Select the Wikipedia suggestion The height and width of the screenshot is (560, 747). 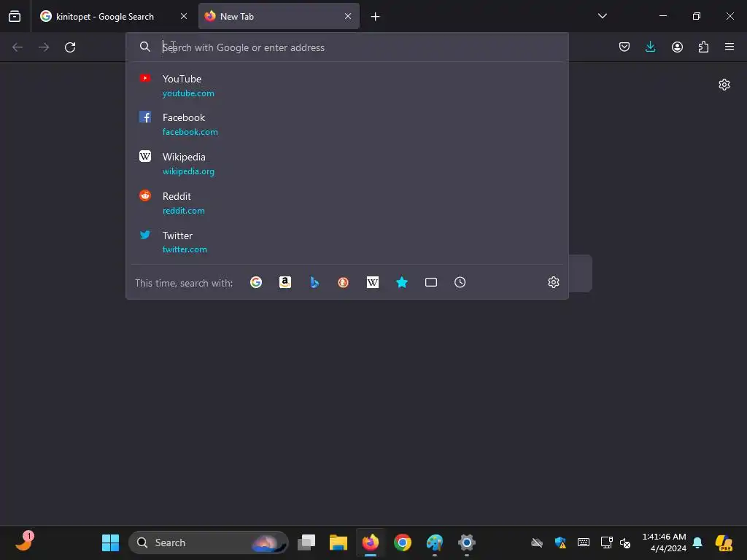click(x=347, y=163)
